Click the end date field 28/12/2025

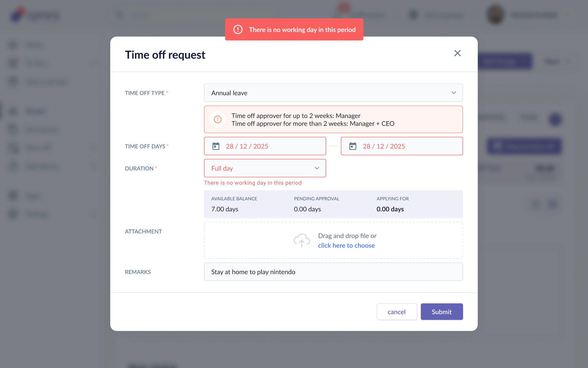coord(402,146)
